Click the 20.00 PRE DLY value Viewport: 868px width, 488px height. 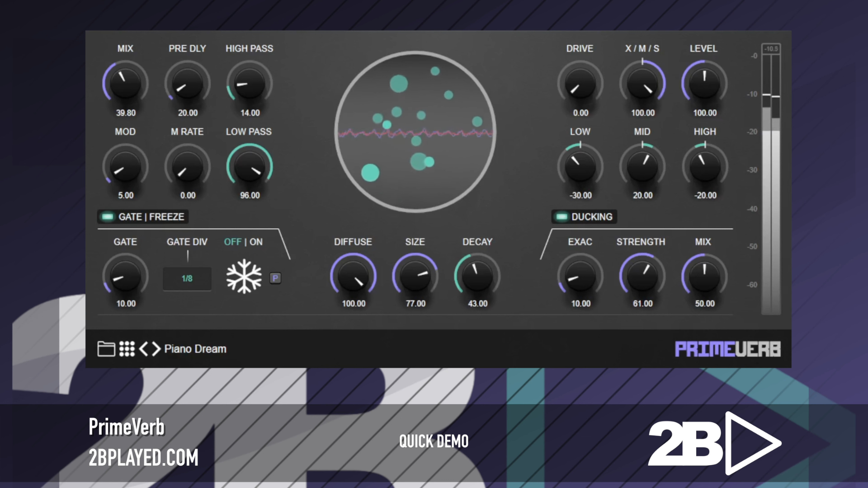click(x=188, y=113)
